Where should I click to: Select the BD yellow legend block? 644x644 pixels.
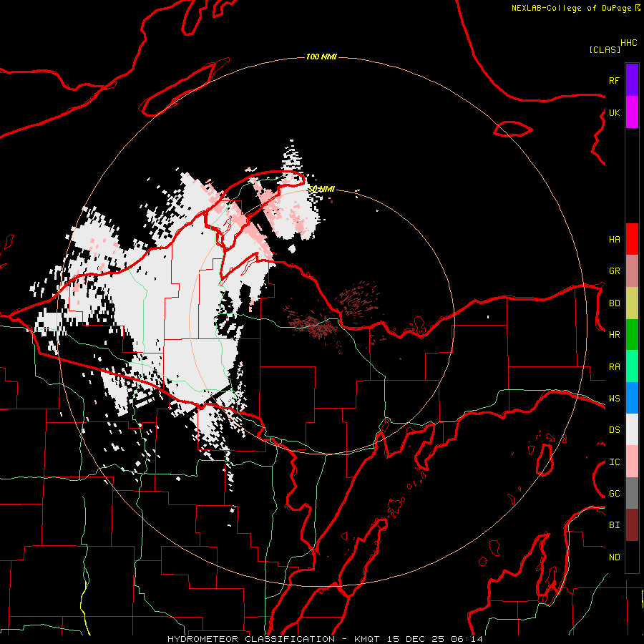[632, 303]
